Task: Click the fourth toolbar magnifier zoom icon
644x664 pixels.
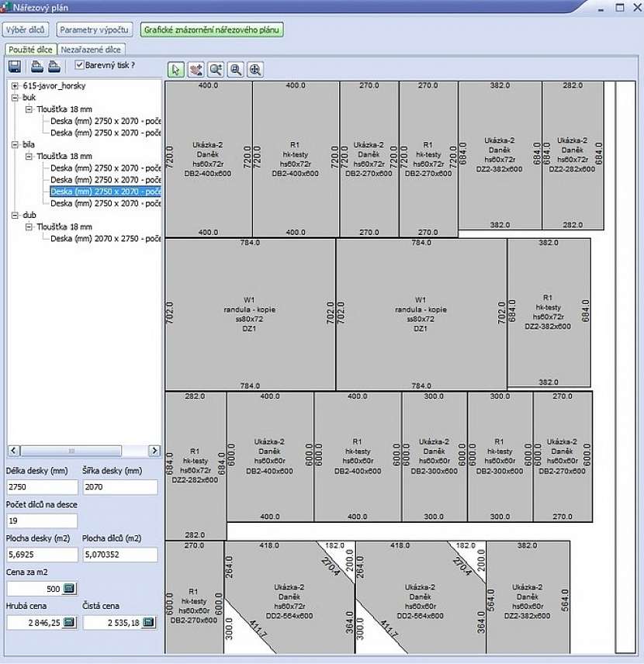Action: [x=236, y=70]
